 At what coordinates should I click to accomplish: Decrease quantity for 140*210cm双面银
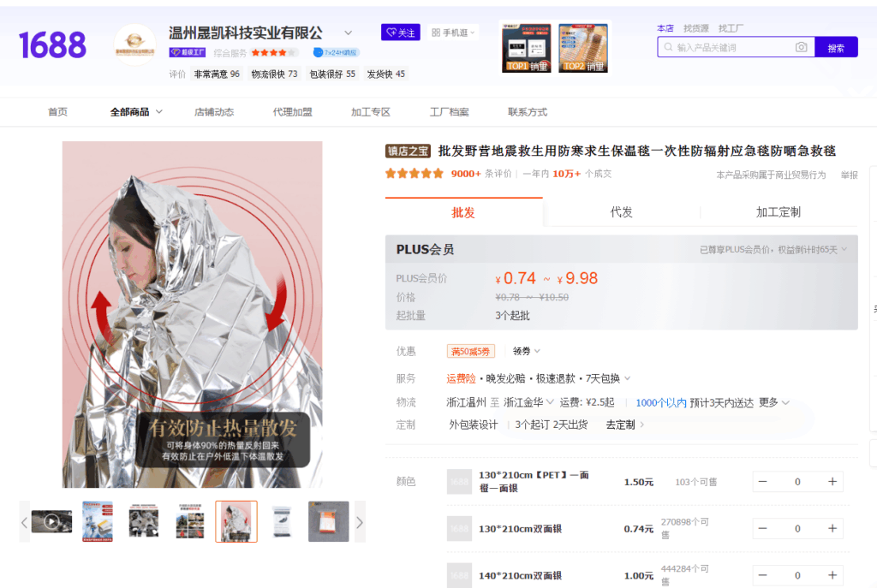click(763, 575)
